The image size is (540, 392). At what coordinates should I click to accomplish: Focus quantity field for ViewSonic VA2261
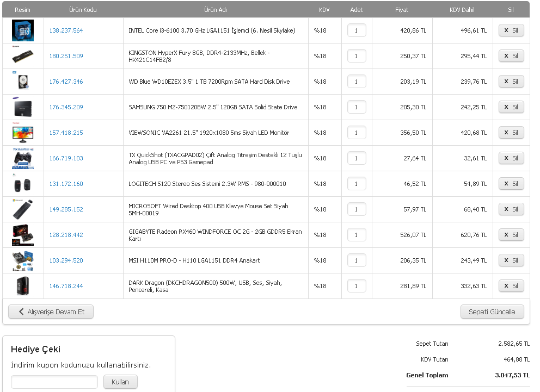pyautogui.click(x=357, y=132)
